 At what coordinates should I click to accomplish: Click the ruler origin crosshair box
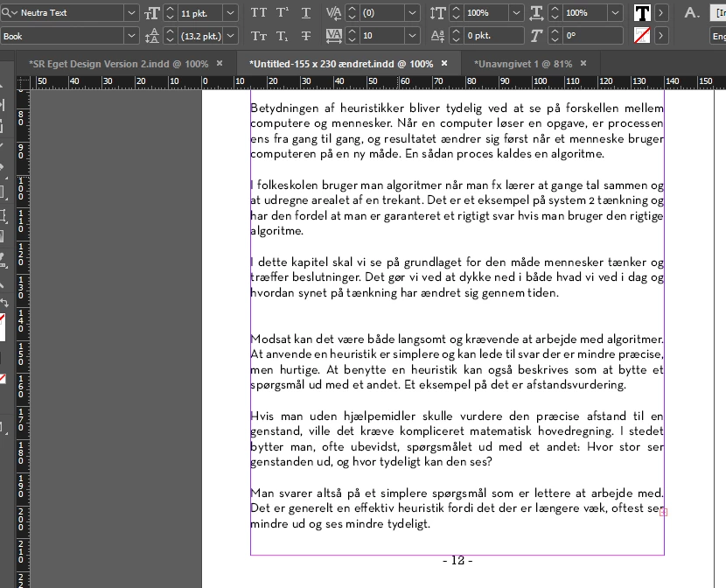pyautogui.click(x=23, y=82)
